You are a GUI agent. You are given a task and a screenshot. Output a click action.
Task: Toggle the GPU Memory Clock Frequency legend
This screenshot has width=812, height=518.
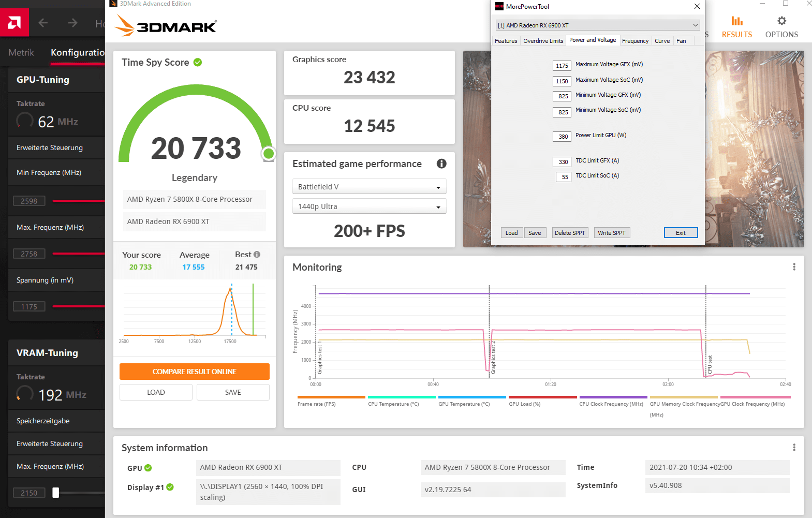tap(684, 407)
